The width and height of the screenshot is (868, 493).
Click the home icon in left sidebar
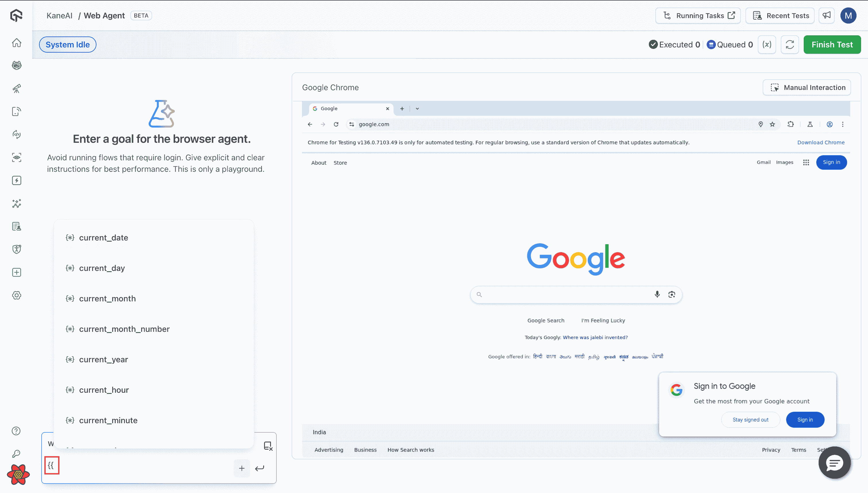tap(17, 43)
